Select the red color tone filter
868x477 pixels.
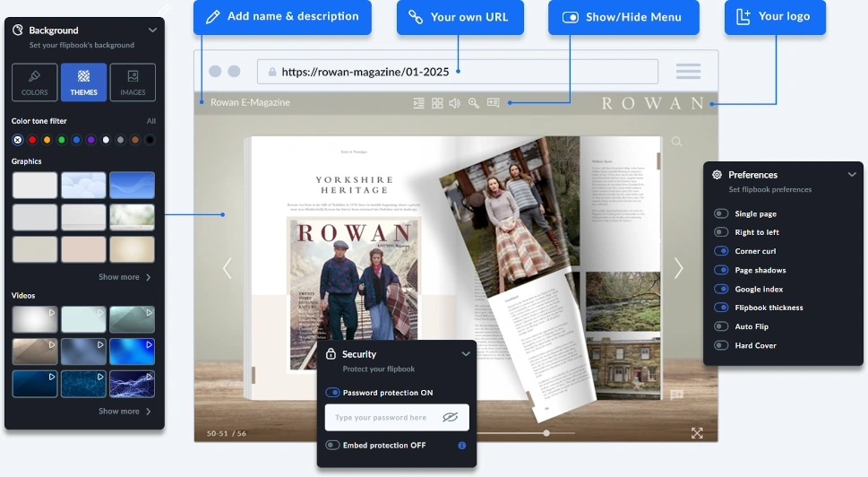[32, 140]
